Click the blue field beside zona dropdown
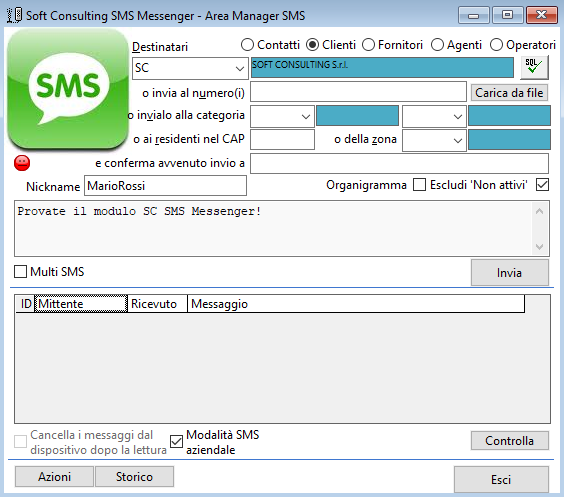The width and height of the screenshot is (564, 497). coord(509,140)
